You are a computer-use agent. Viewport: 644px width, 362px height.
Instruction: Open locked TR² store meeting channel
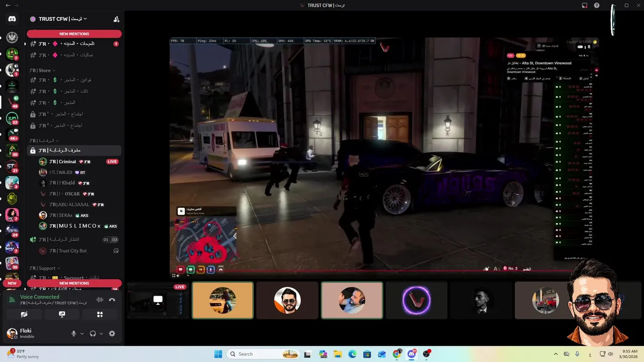tap(74, 125)
